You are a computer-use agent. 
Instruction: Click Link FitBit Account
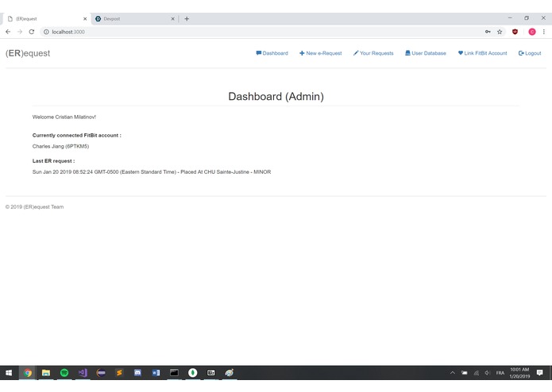coord(482,53)
